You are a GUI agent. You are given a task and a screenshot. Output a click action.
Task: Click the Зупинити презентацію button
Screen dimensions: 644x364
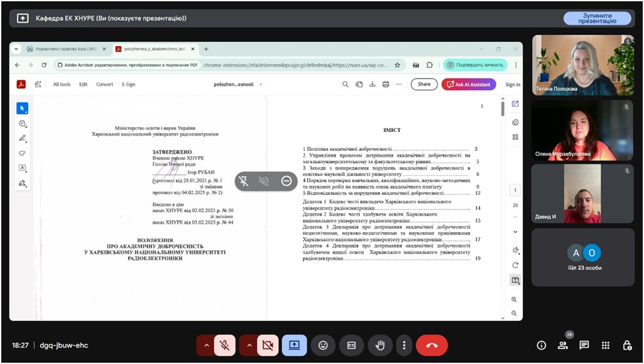(x=597, y=18)
